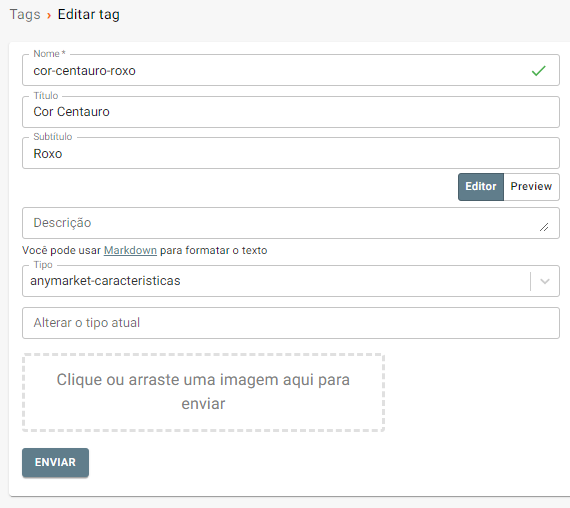Focus the Nome field containing cor-centauro-roxo
Screen dimensions: 570x508
pos(290,70)
